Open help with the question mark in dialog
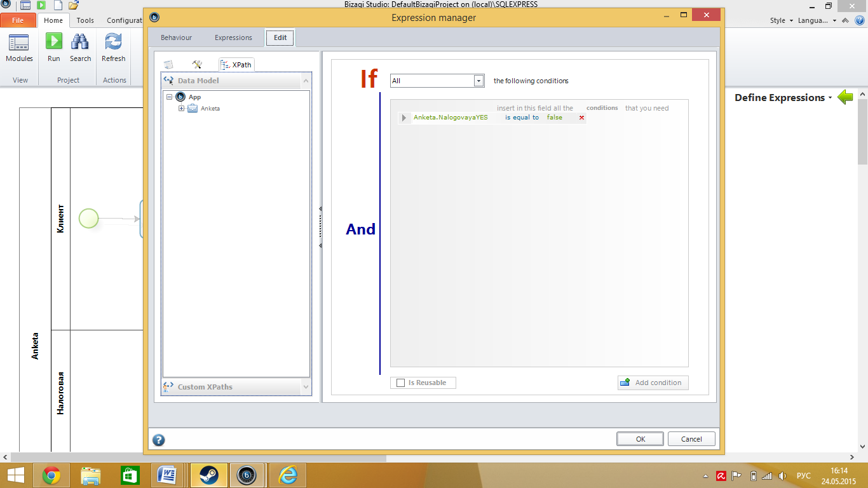 [x=159, y=440]
